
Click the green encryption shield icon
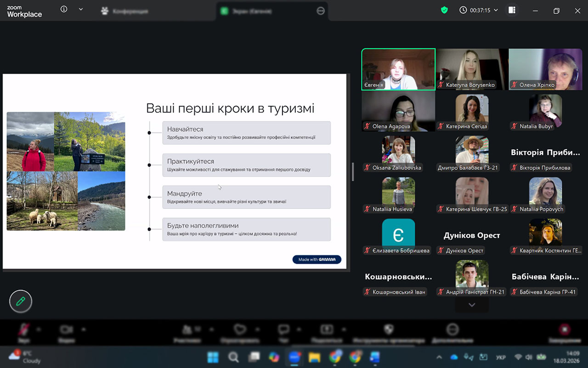tap(444, 10)
